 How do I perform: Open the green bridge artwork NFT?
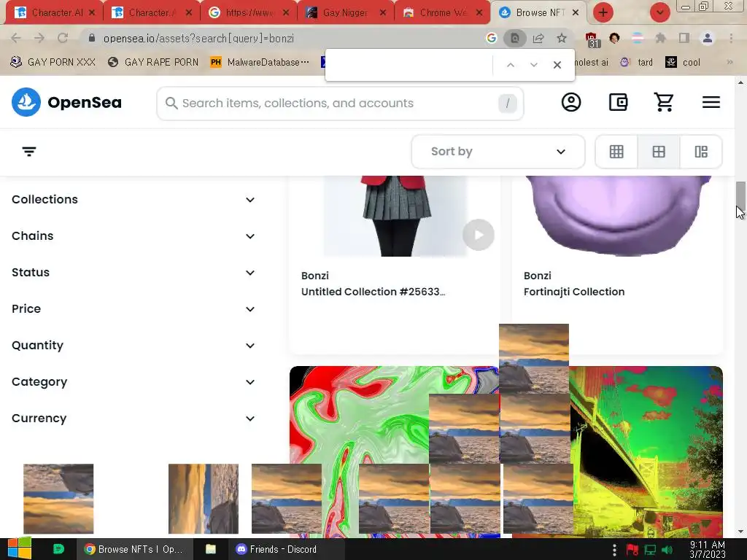646,451
